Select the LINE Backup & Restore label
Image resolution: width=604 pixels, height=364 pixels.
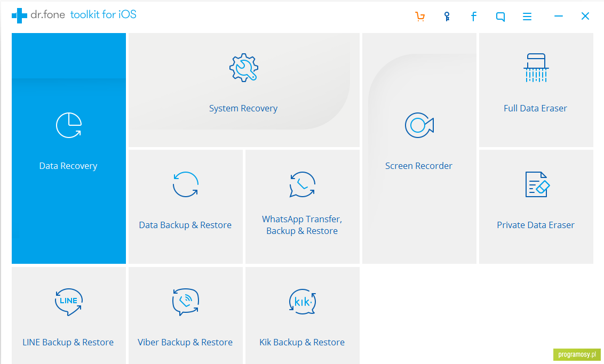(x=68, y=342)
